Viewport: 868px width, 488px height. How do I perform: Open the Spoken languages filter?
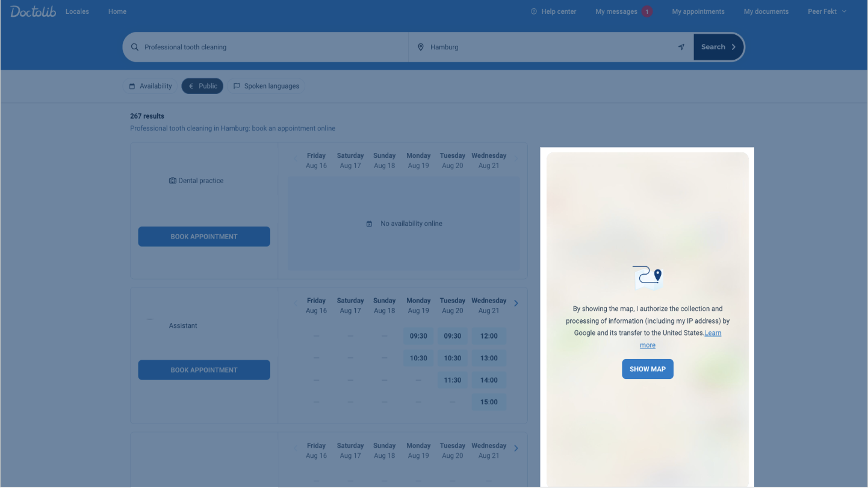click(266, 86)
